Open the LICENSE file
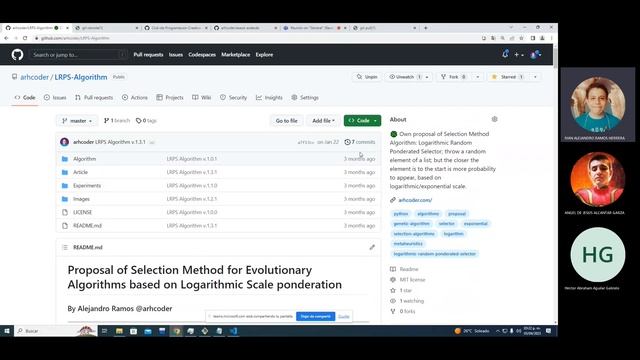 [82, 212]
